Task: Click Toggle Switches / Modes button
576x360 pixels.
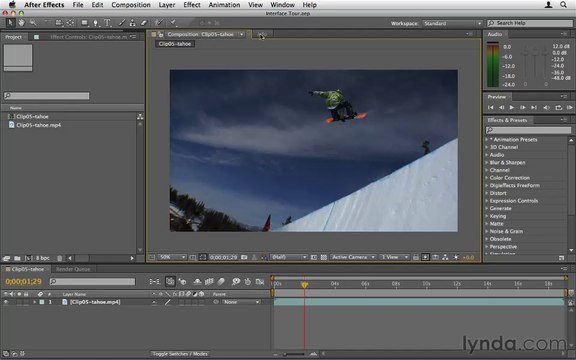Action: 180,354
